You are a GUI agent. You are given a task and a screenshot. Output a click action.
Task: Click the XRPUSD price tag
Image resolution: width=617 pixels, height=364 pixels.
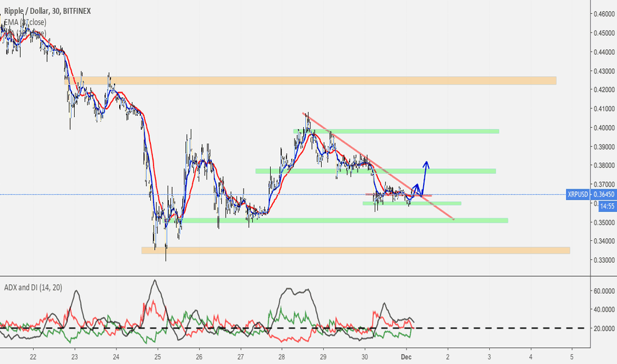click(578, 195)
